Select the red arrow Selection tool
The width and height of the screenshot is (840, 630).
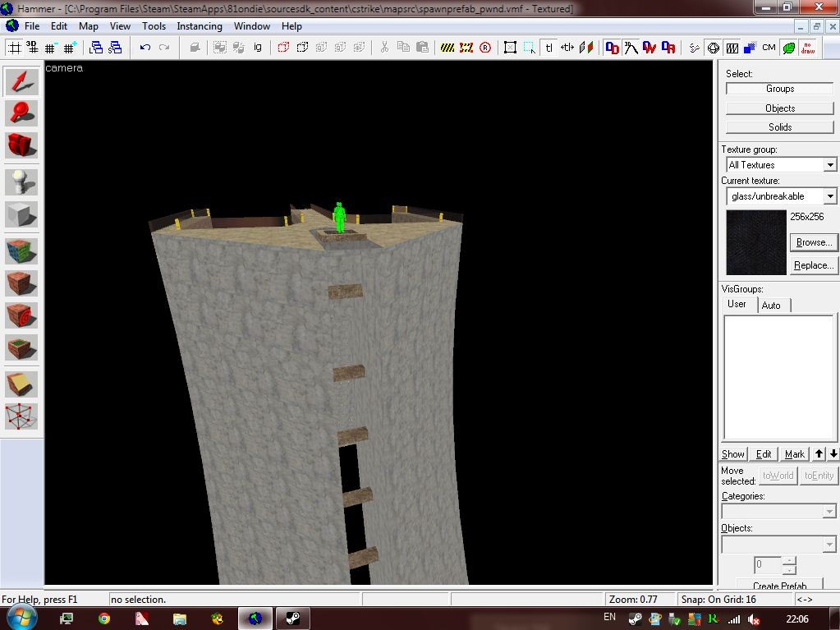pyautogui.click(x=22, y=81)
